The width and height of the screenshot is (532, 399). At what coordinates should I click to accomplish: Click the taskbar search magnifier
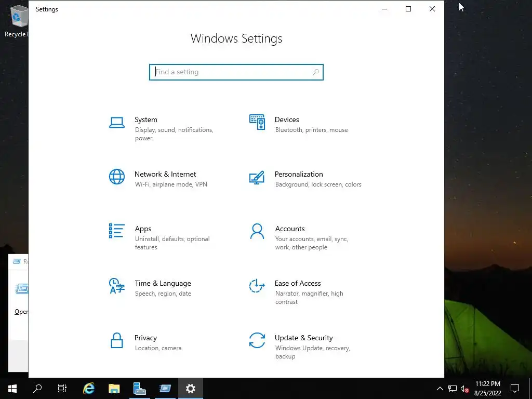tap(37, 389)
